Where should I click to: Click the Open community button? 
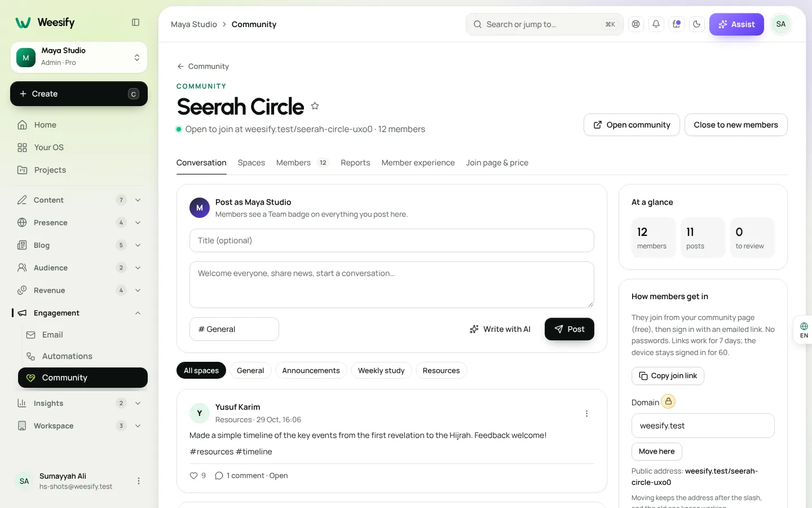632,125
